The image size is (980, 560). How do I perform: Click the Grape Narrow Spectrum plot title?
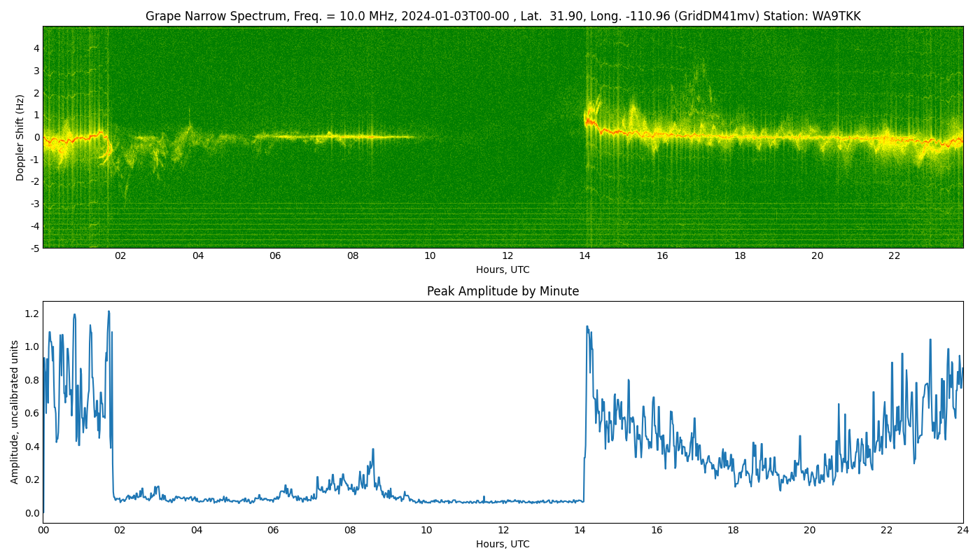[x=503, y=16]
